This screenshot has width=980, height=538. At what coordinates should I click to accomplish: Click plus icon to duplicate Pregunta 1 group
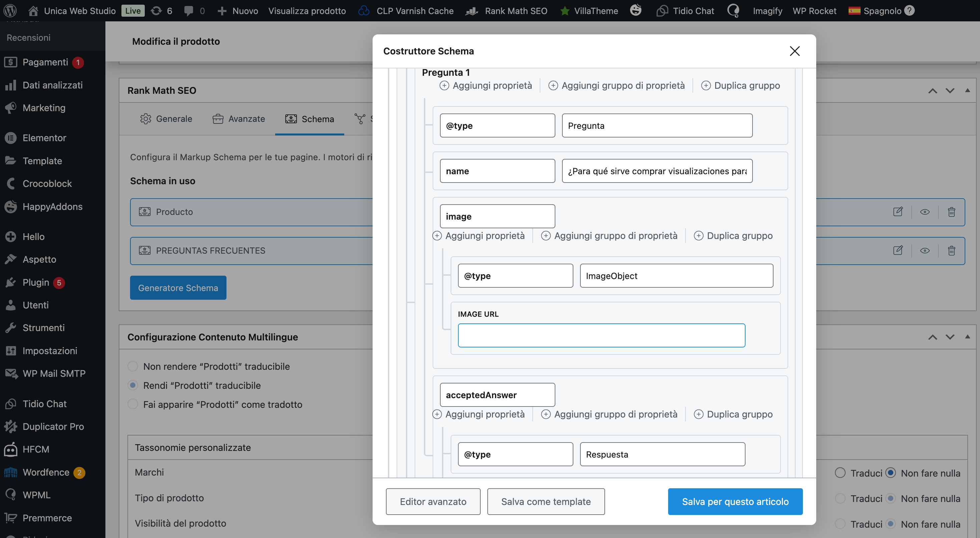706,85
